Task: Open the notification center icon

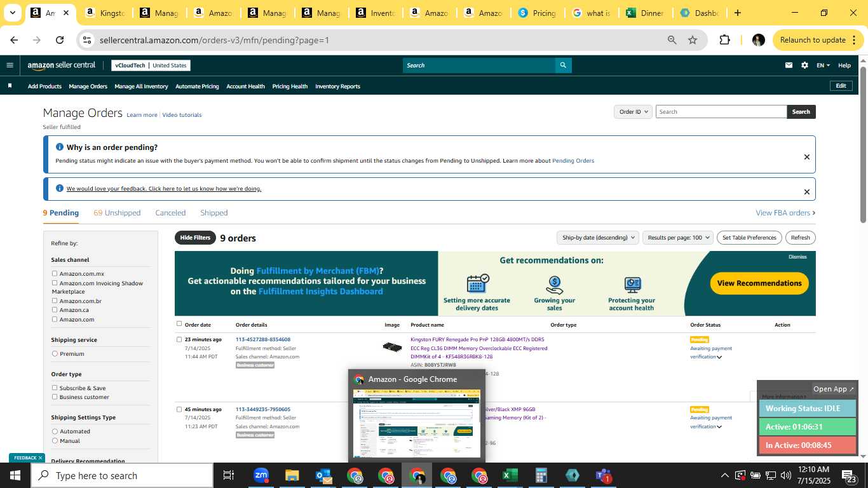Action: point(848,475)
